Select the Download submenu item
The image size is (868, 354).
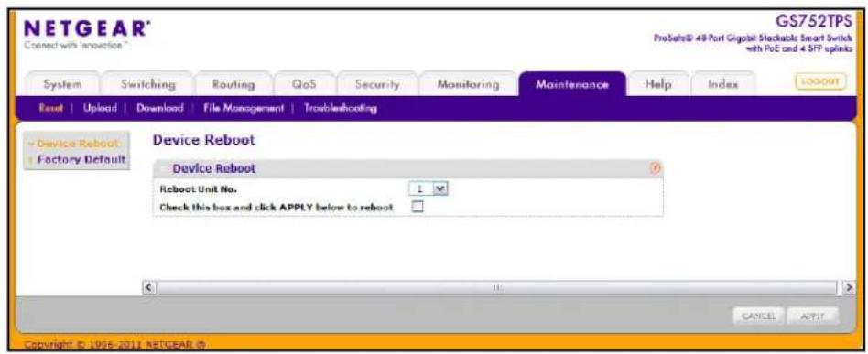[x=160, y=109]
